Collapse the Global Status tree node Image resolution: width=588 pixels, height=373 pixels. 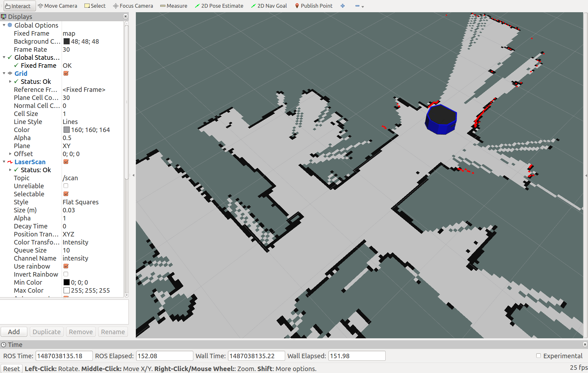[4, 57]
